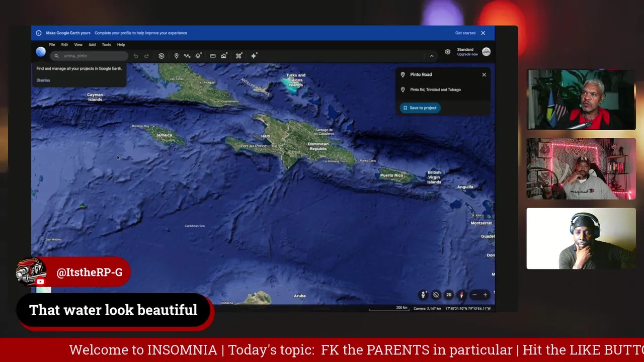Image resolution: width=644 pixels, height=362 pixels.
Task: Select the add placemark pin tool
Action: click(176, 56)
